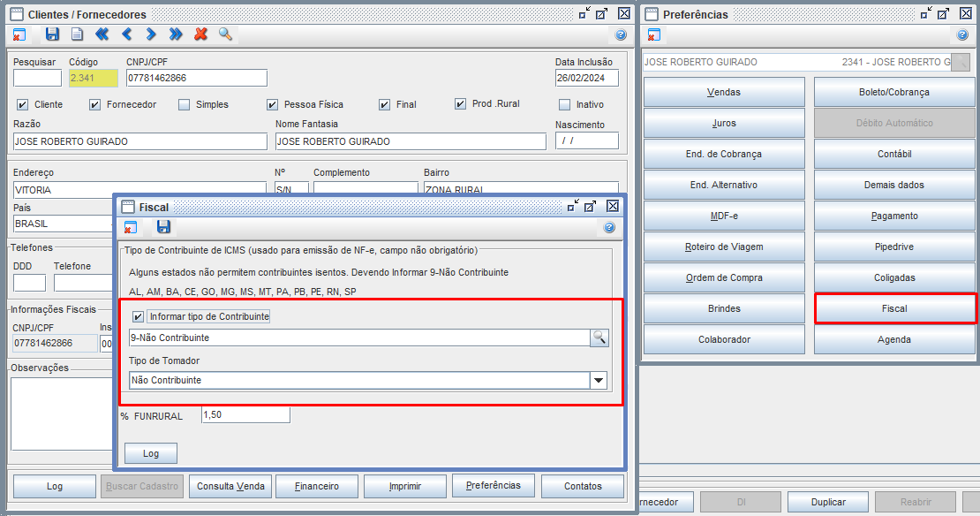Open MDF-e preferences
The width and height of the screenshot is (980, 516).
pos(724,216)
